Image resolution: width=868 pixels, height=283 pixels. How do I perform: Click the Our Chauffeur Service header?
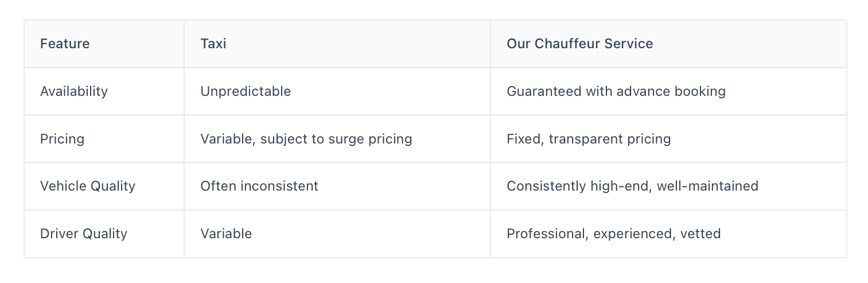[579, 44]
